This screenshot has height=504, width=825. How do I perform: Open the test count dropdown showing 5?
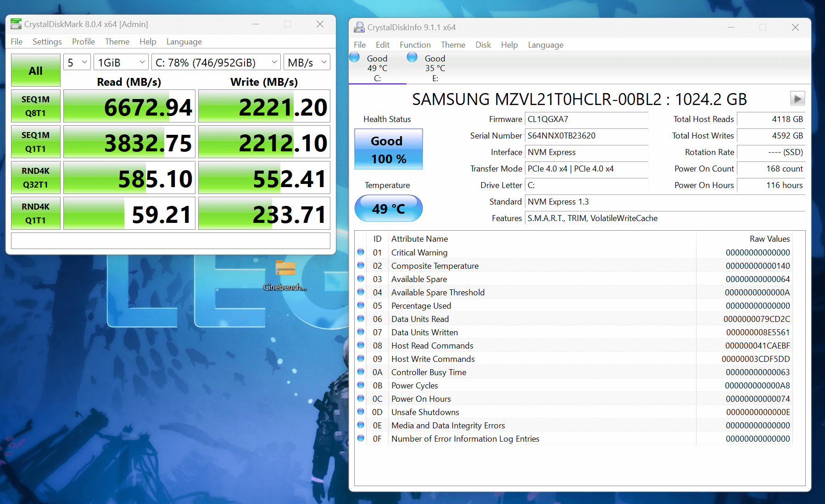77,62
